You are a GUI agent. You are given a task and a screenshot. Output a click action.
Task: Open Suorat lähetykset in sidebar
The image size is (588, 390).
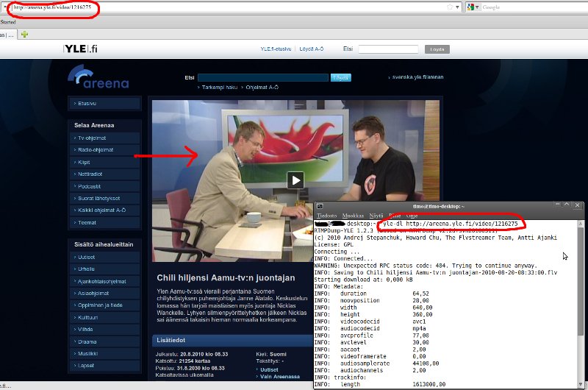tap(104, 198)
